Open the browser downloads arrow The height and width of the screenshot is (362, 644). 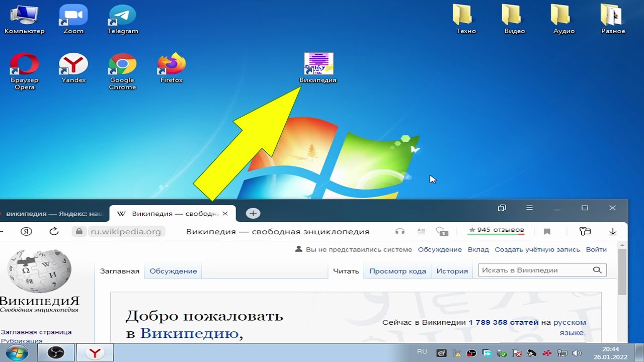(613, 231)
